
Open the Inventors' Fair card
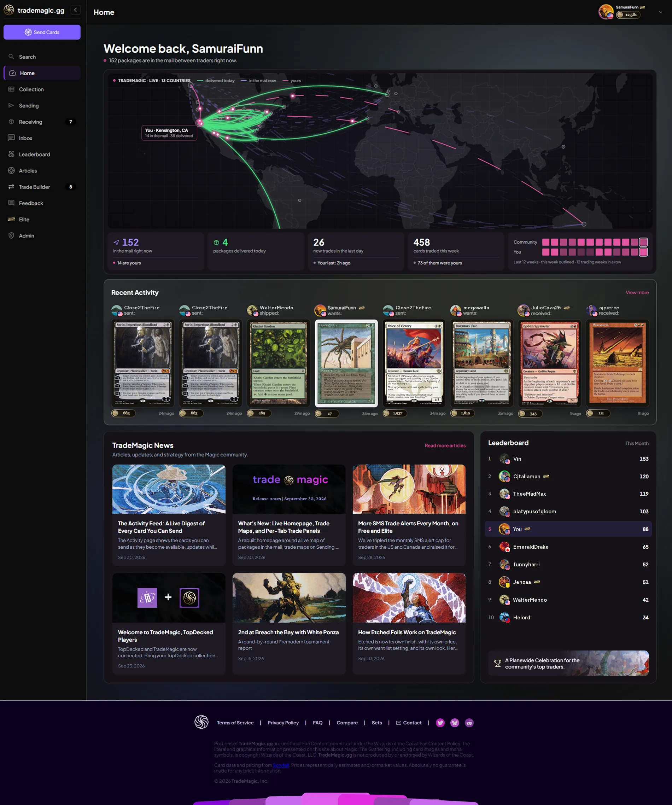[x=482, y=363]
